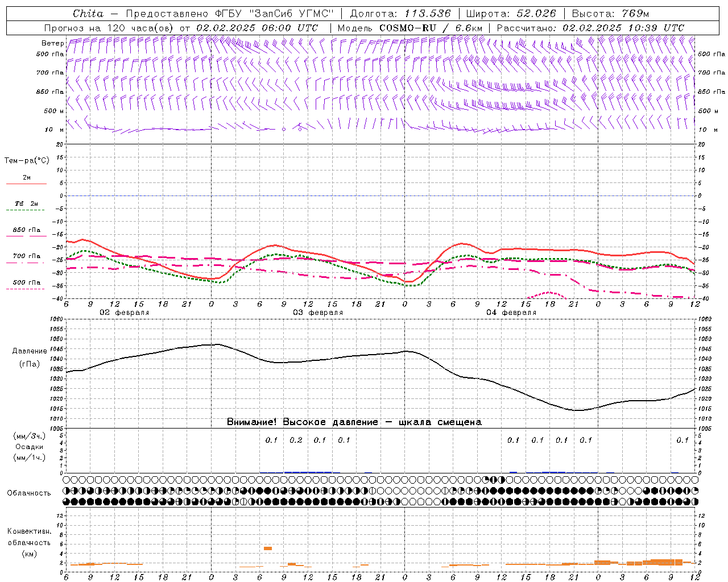Click the "700 гПа" temperature legend entry
The height and width of the screenshot is (582, 728).
tap(27, 256)
